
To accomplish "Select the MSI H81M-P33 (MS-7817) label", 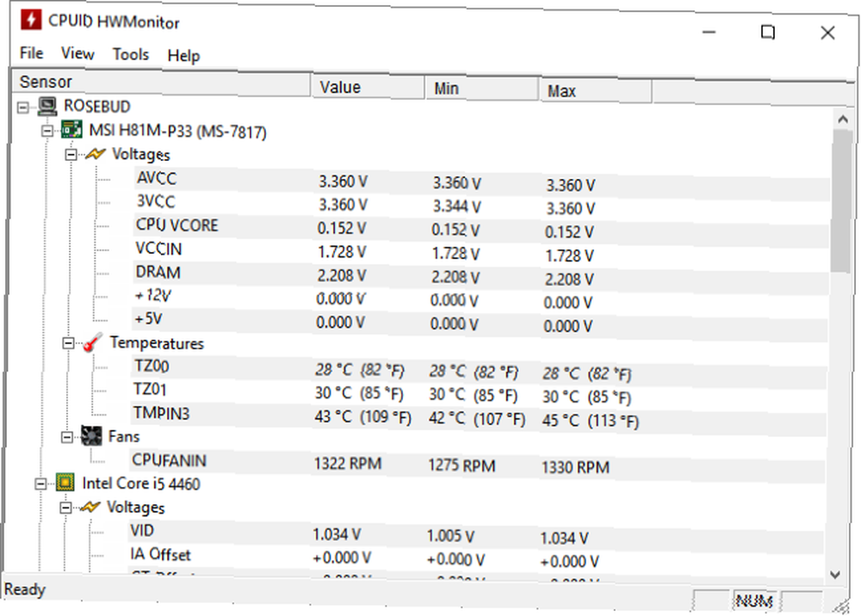I will [177, 131].
